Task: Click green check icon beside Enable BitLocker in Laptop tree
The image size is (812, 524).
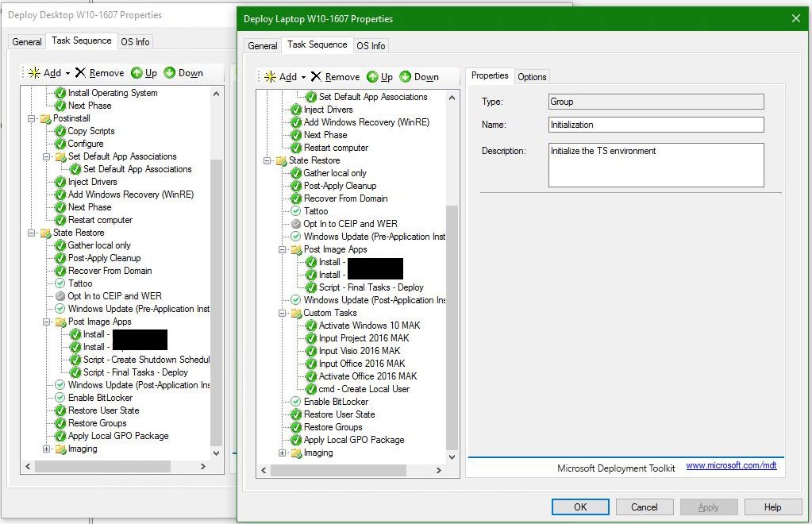Action: [296, 402]
